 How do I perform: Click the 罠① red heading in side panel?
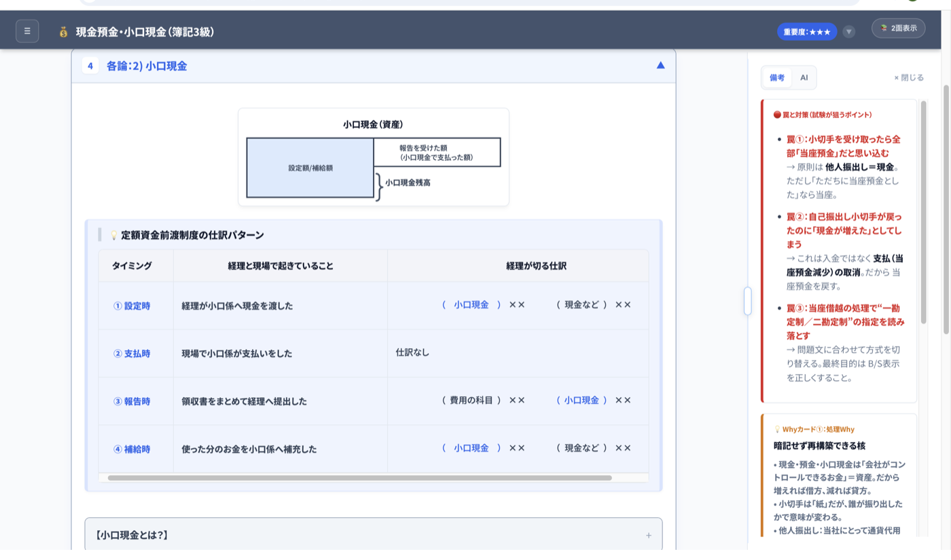(x=844, y=146)
